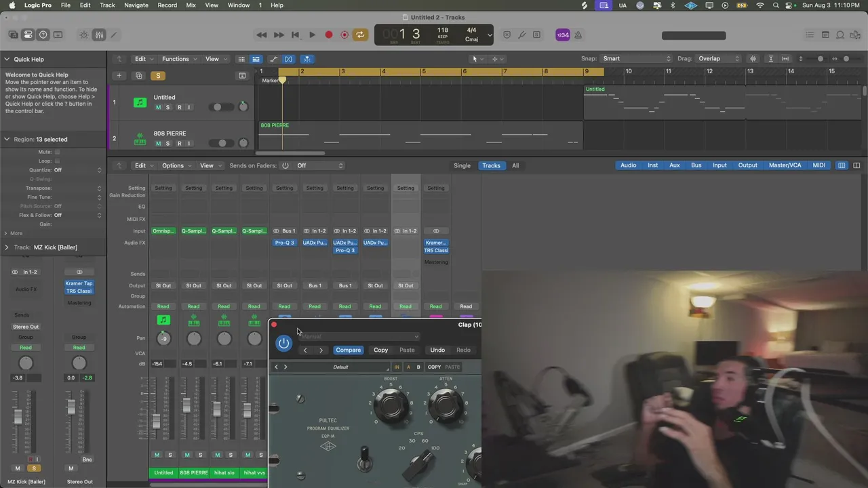Screen dimensions: 868x488
Task: Open the Snap Smart dropdown
Action: pos(636,59)
